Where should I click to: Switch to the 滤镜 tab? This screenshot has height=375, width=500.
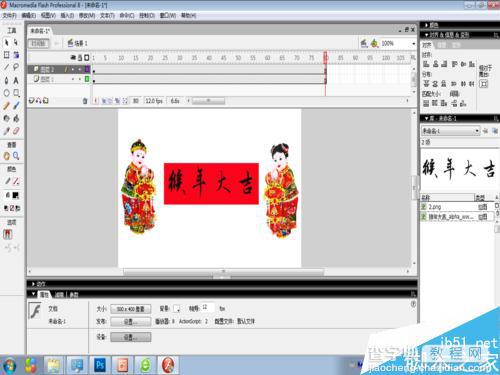[59, 295]
